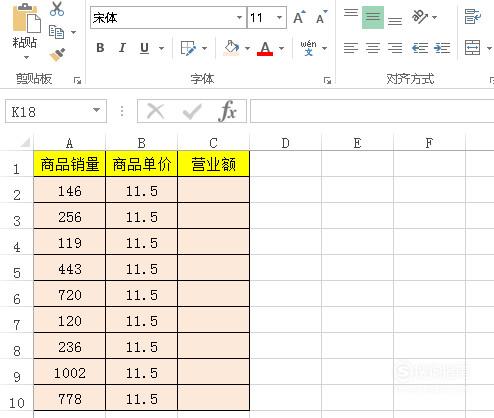Viewport: 494px width, 418px height.
Task: Open the fill color dropdown arrow
Action: pos(247,48)
